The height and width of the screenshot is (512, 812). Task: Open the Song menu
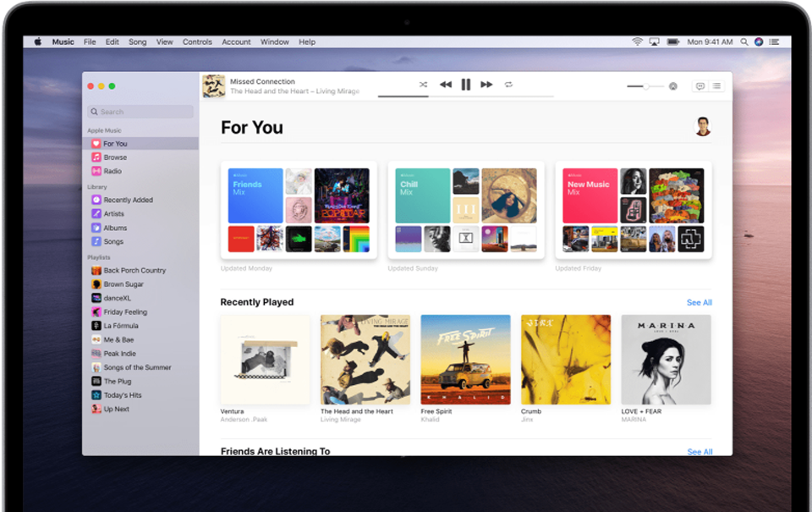137,42
